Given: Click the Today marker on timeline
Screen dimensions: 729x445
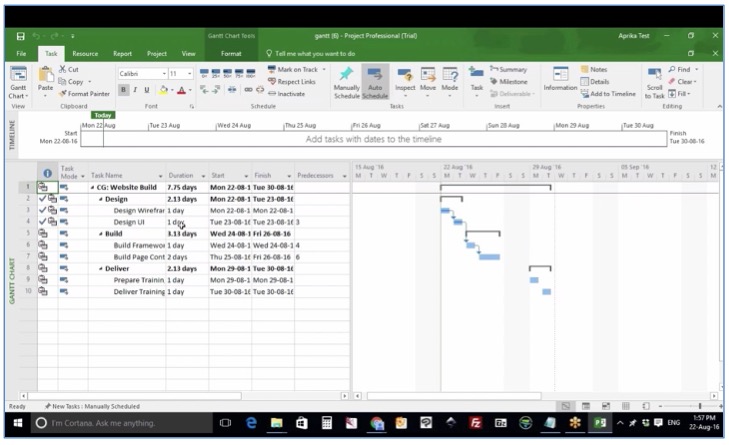Looking at the screenshot, I should 103,115.
